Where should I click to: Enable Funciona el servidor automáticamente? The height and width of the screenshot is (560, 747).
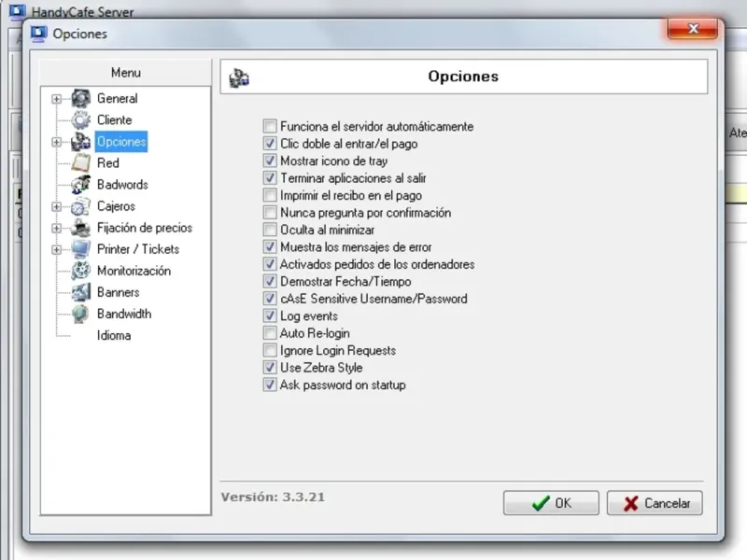[270, 126]
